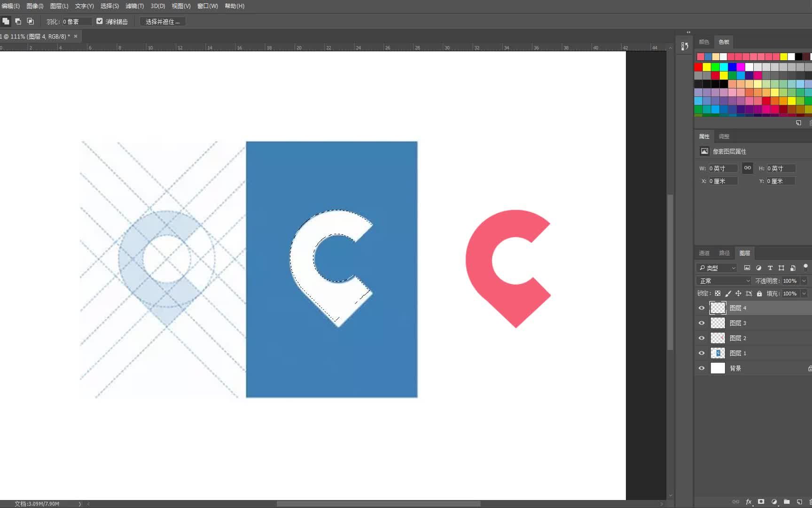Hide 图层 4 using its eye icon

[x=702, y=308]
